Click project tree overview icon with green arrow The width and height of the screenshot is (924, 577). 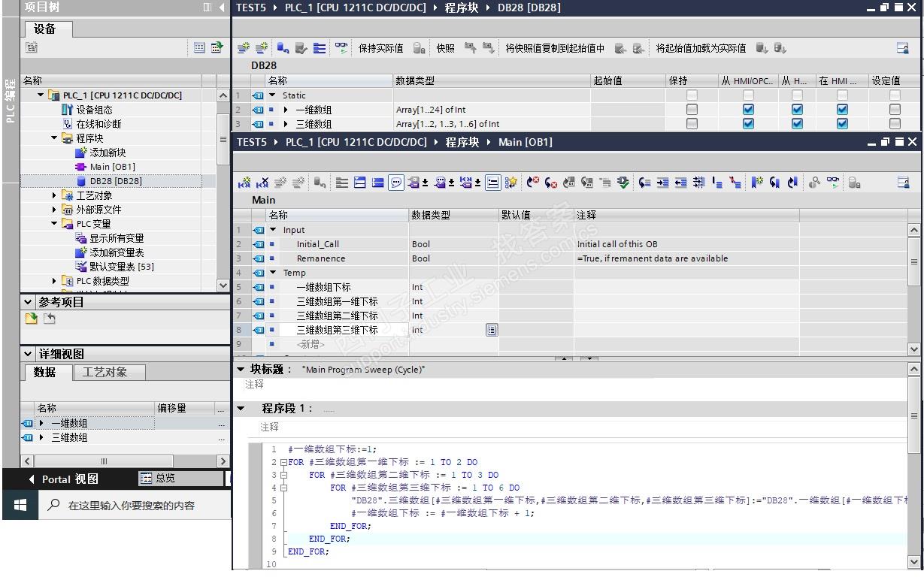(x=217, y=48)
